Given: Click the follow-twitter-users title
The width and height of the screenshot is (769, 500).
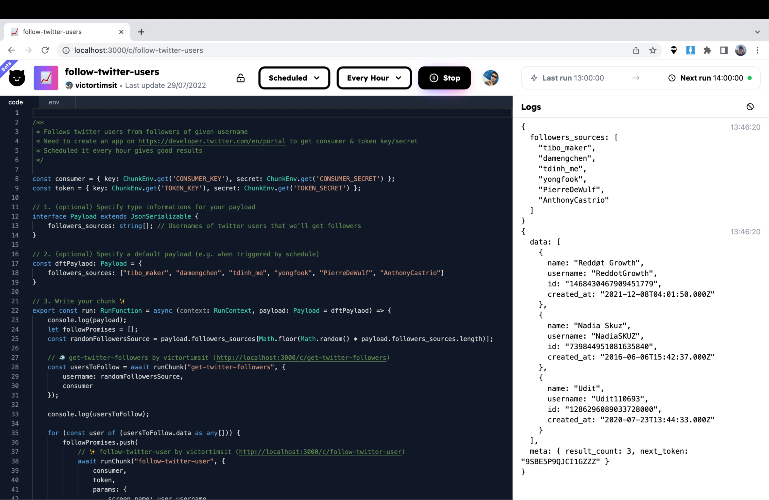Looking at the screenshot, I should 112,72.
